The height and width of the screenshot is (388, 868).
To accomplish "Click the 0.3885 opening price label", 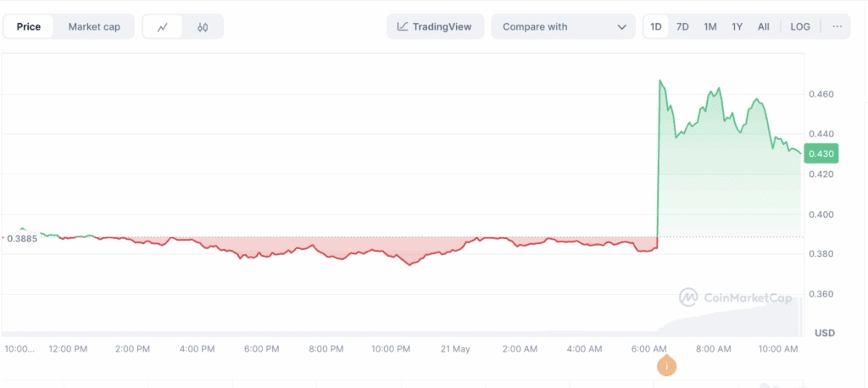I will [x=22, y=239].
